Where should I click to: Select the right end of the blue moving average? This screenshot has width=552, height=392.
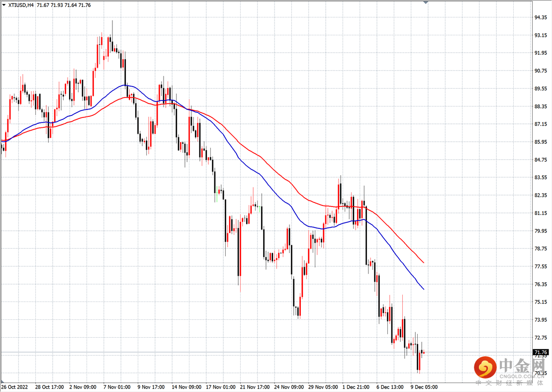(x=423, y=289)
